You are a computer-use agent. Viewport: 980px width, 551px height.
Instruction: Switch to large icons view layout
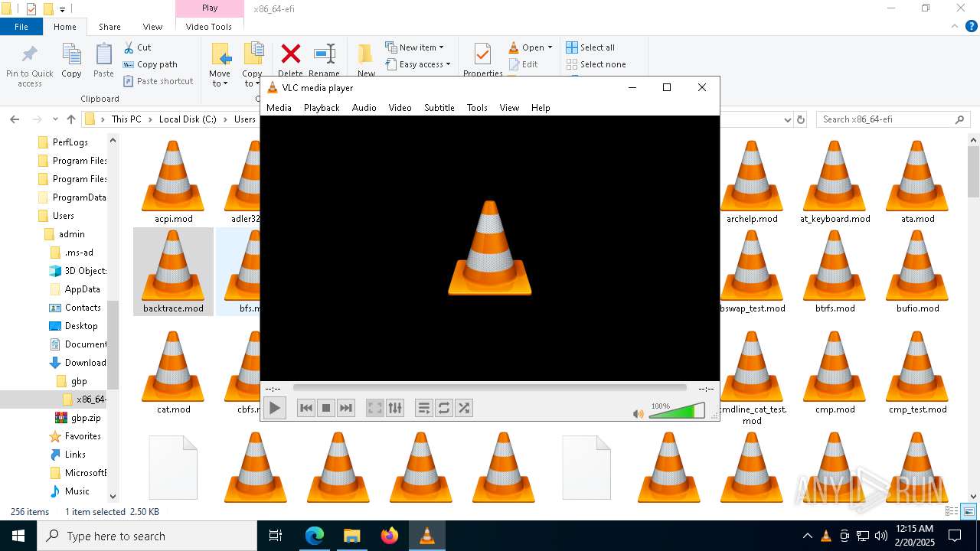[x=969, y=511]
